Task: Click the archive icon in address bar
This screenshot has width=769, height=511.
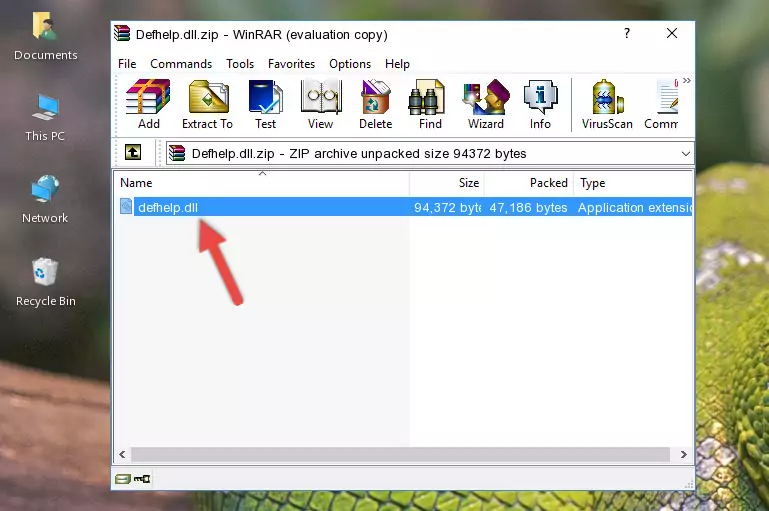Action: click(177, 153)
